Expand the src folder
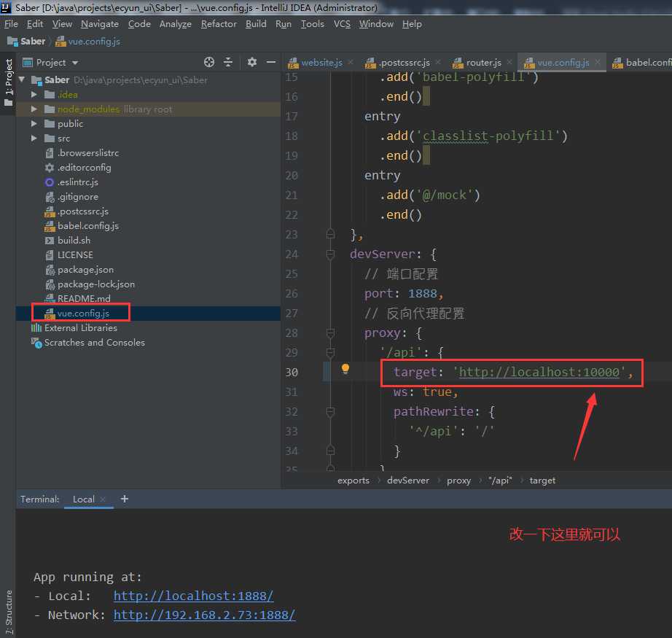The image size is (672, 638). [x=34, y=139]
